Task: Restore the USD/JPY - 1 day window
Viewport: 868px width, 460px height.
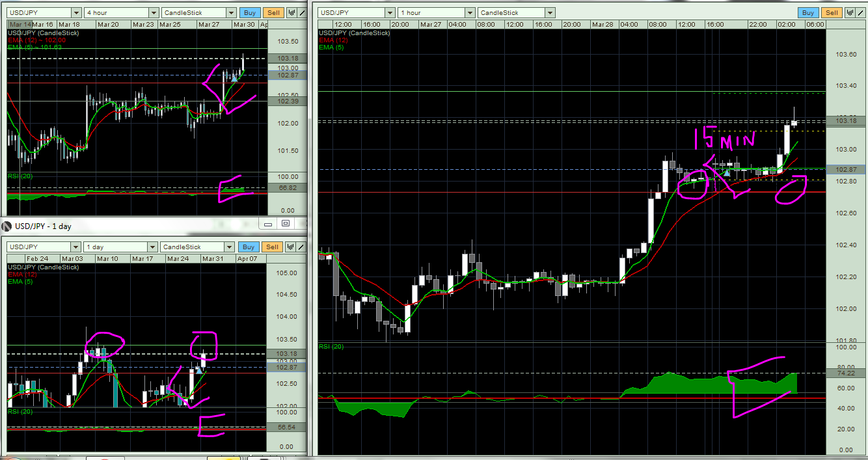Action: (x=286, y=223)
